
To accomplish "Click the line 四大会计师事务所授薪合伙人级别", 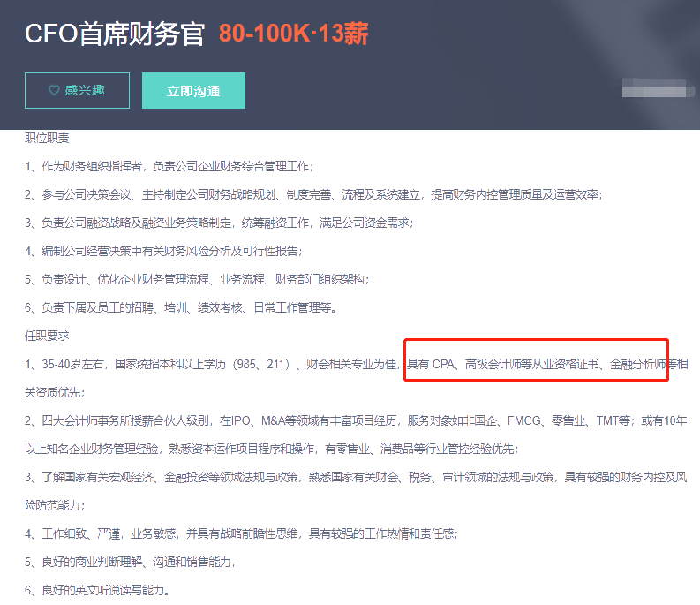I will 356,420.
